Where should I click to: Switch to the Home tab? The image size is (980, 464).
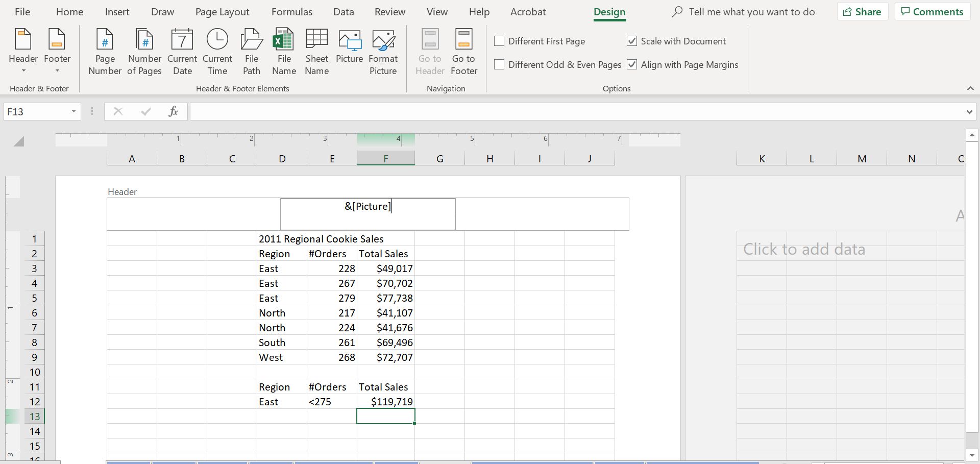point(69,12)
